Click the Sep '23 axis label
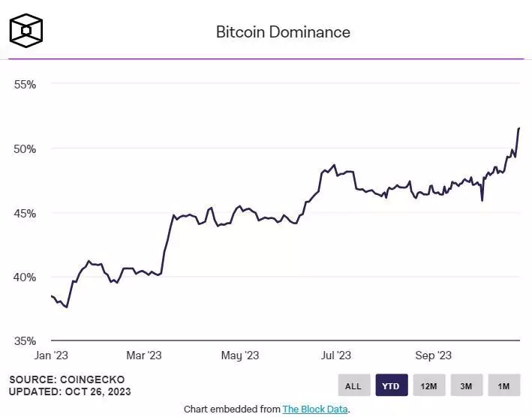The width and height of the screenshot is (532, 417). (x=433, y=355)
